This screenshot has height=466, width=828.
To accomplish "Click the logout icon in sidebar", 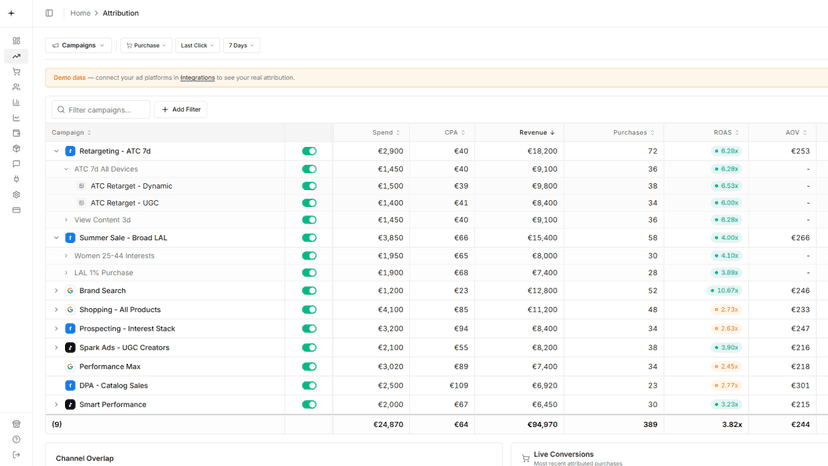I will coord(16,454).
